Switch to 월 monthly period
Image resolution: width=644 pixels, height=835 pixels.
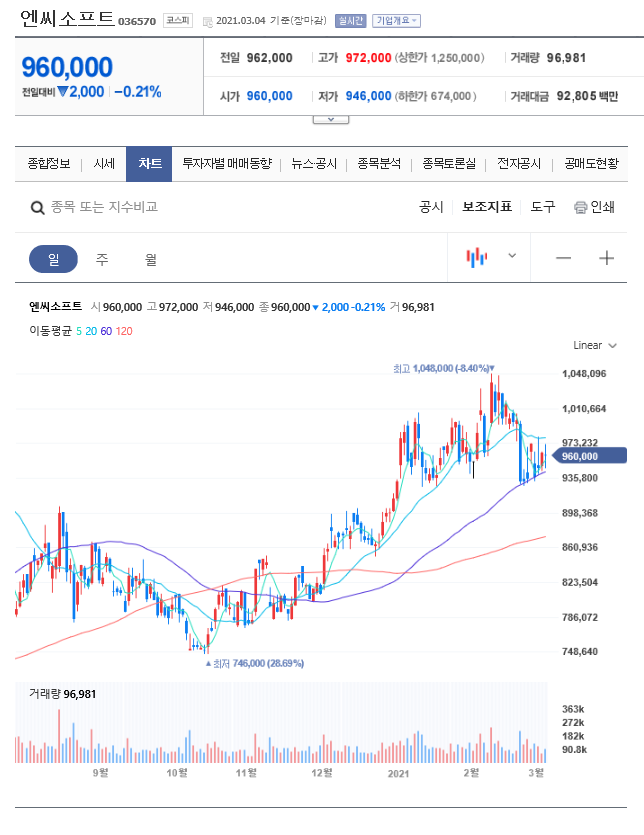(151, 259)
